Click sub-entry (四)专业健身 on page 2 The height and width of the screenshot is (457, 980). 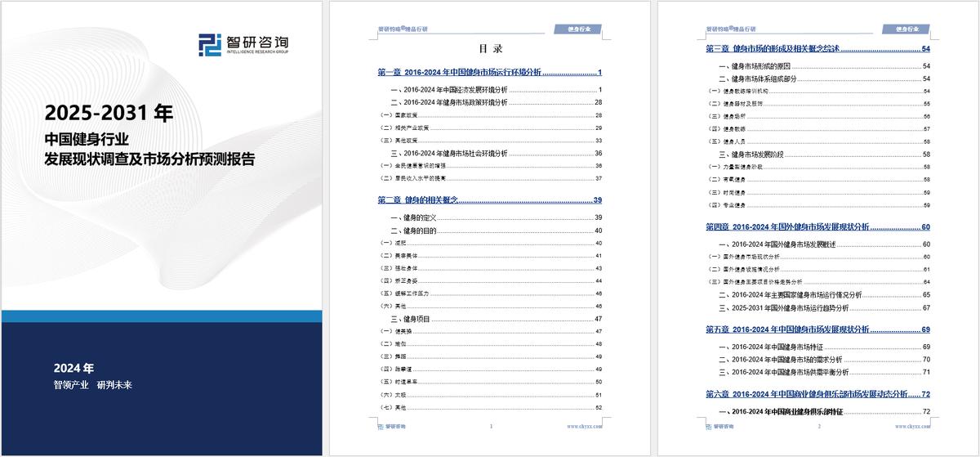[818, 204]
